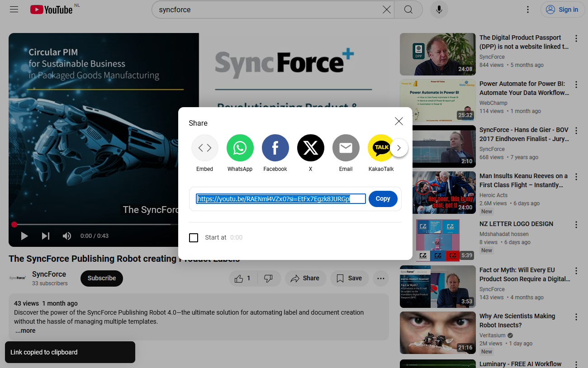Click Mdshahadat hossen channel name
The image size is (588, 368).
(x=504, y=234)
